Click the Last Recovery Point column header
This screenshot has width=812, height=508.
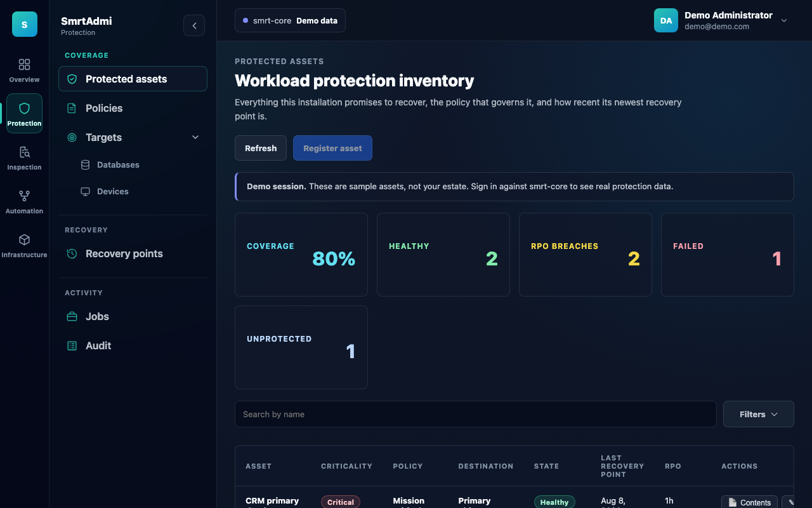pos(622,466)
